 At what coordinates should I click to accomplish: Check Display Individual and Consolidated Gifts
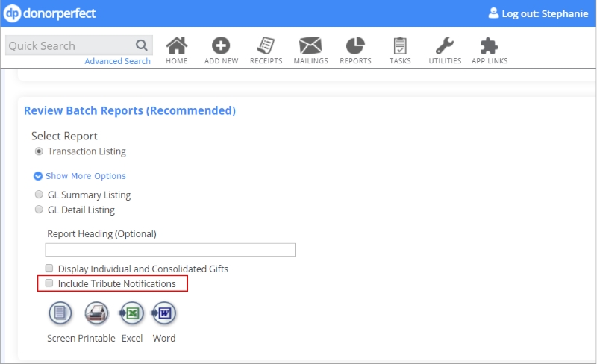point(49,268)
